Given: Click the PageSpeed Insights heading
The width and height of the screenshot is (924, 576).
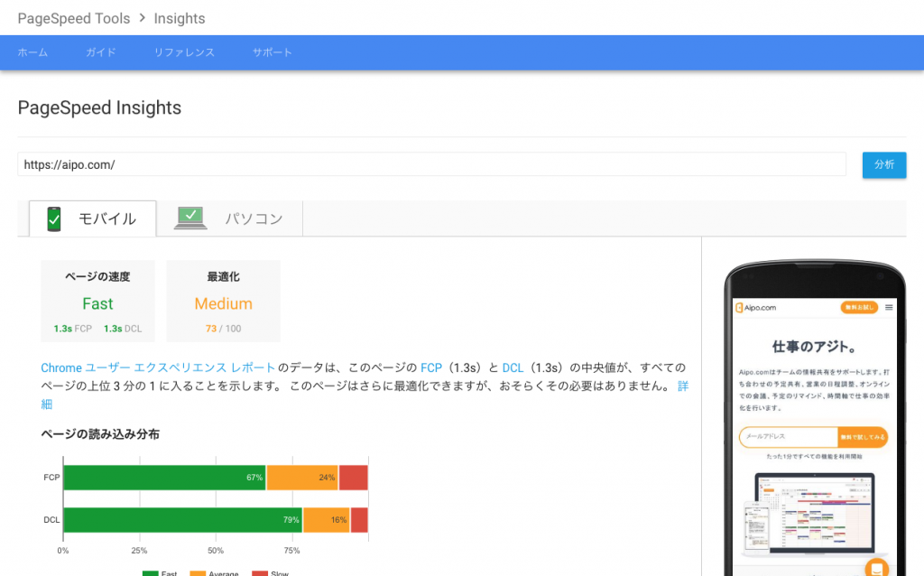Looking at the screenshot, I should click(x=99, y=108).
